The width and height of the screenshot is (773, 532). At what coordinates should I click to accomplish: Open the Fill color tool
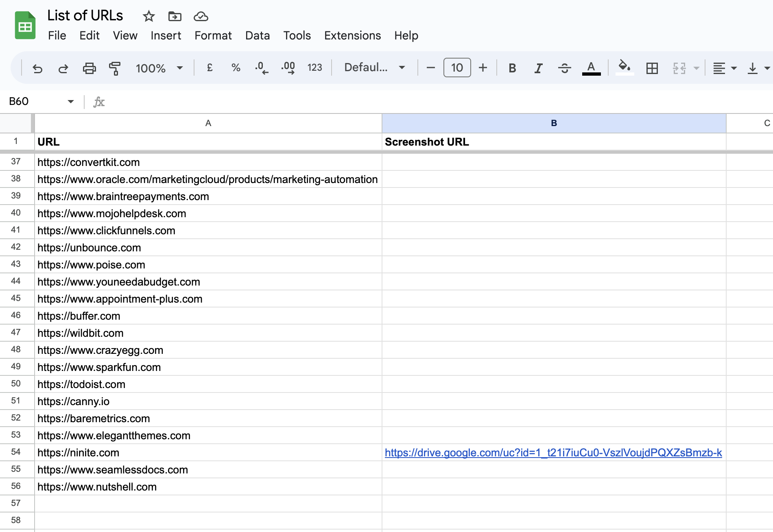[624, 68]
